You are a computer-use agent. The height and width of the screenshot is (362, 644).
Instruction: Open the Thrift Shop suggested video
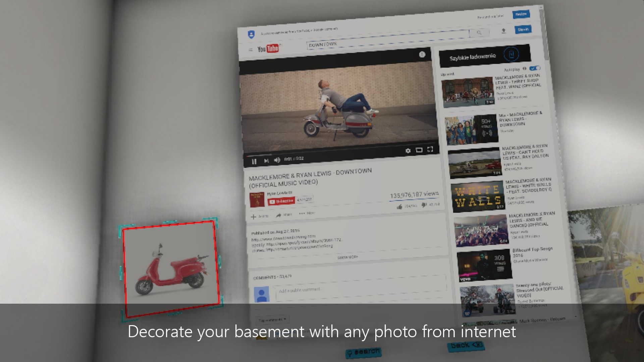click(468, 92)
